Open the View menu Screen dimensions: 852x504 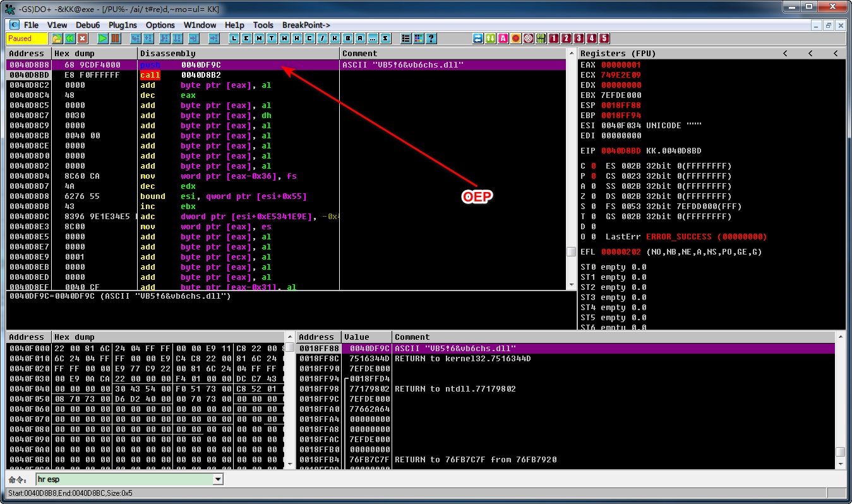[57, 25]
